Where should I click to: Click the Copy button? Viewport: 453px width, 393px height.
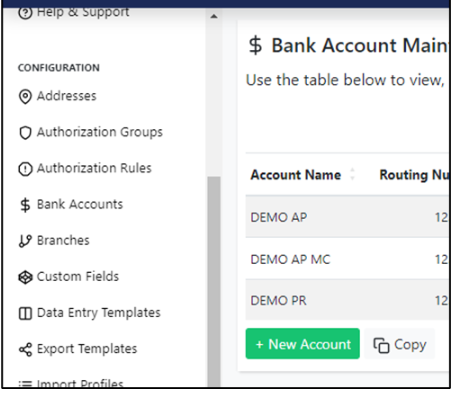point(399,344)
